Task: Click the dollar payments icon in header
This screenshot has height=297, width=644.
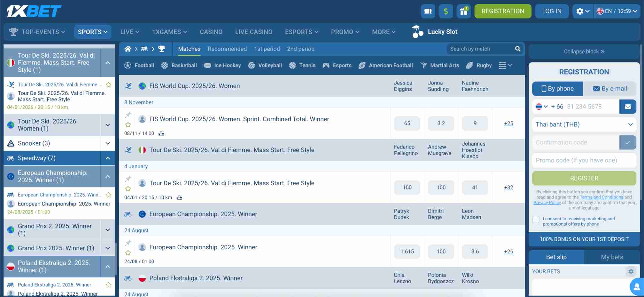Action: (446, 11)
